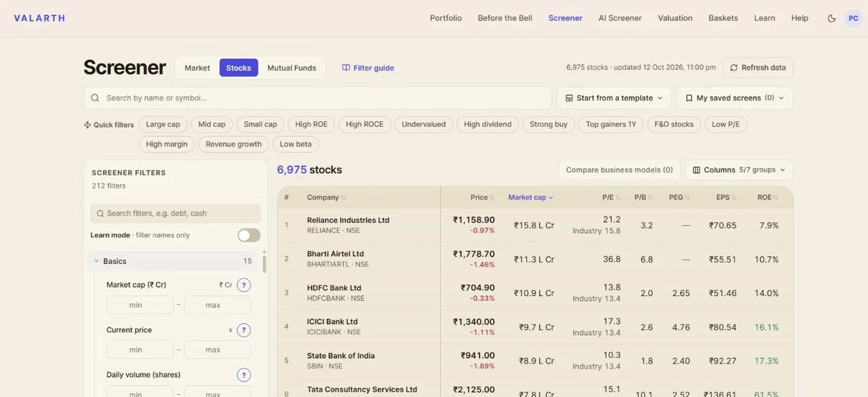The height and width of the screenshot is (397, 868).
Task: Sort by Price column arrow
Action: tap(492, 198)
